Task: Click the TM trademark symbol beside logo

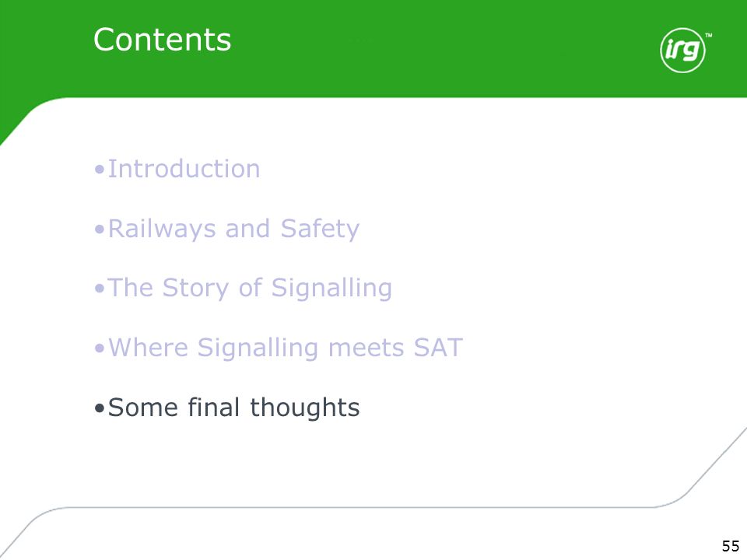Action: [x=708, y=35]
